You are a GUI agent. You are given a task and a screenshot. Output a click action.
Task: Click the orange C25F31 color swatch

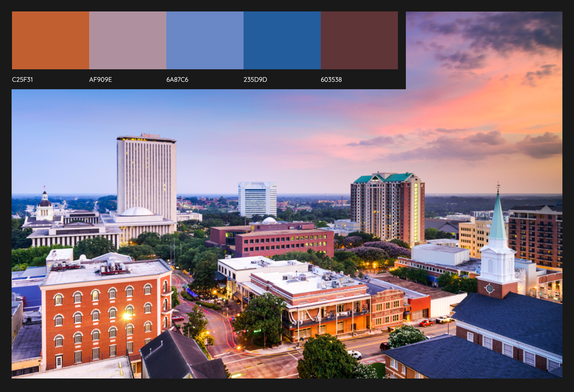click(x=51, y=40)
